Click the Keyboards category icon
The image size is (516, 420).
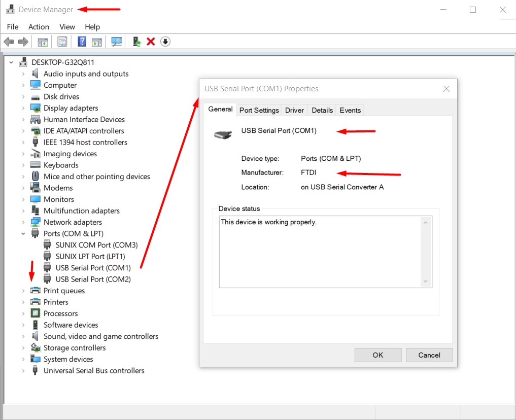(35, 165)
